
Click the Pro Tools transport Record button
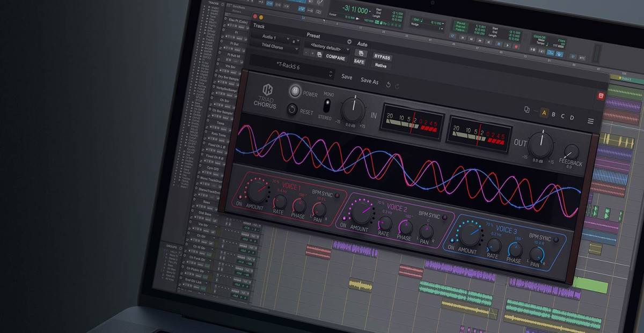516,47
